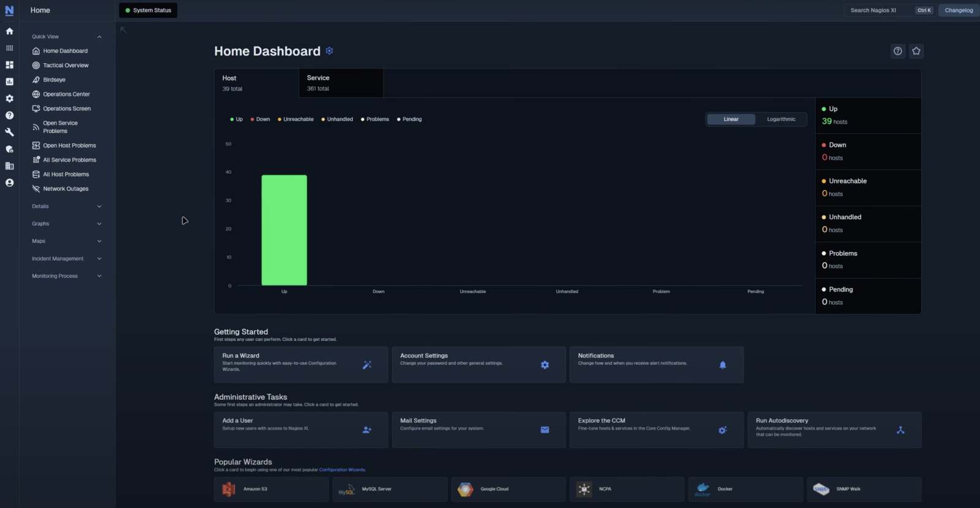Click the Changelog button
This screenshot has width=980, height=508.
tap(959, 10)
